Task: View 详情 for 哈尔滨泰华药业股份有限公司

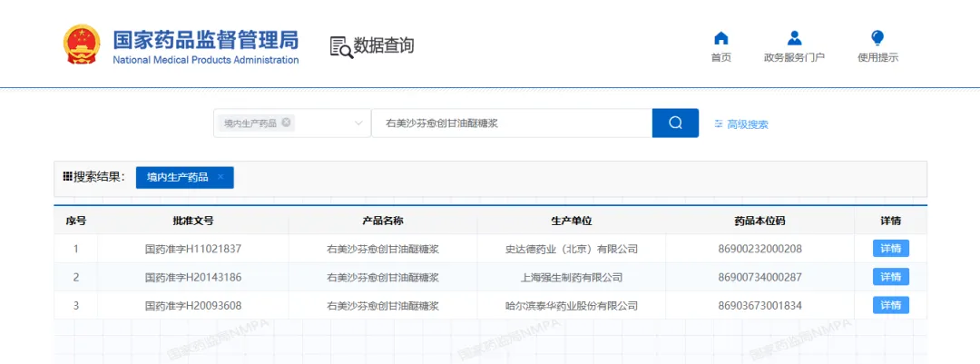Action: click(x=891, y=305)
